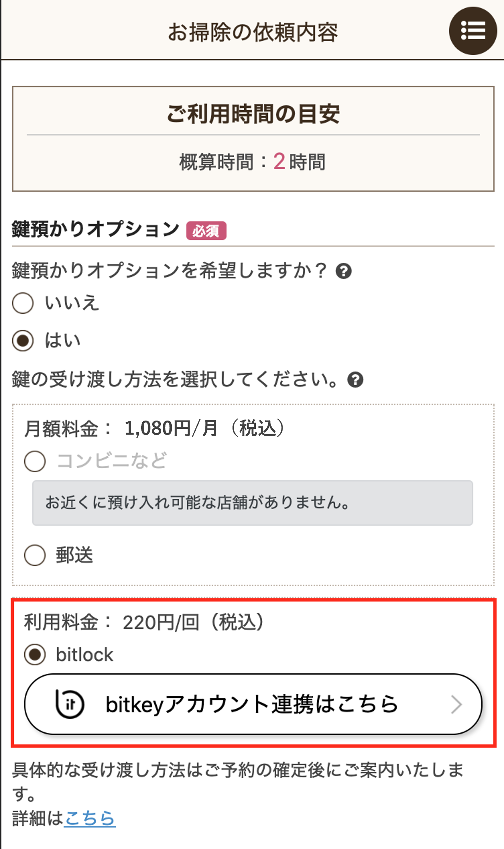The image size is (504, 849).
Task: Click the お近くに預け入れ可能な店舗がありません notice
Action: [253, 503]
